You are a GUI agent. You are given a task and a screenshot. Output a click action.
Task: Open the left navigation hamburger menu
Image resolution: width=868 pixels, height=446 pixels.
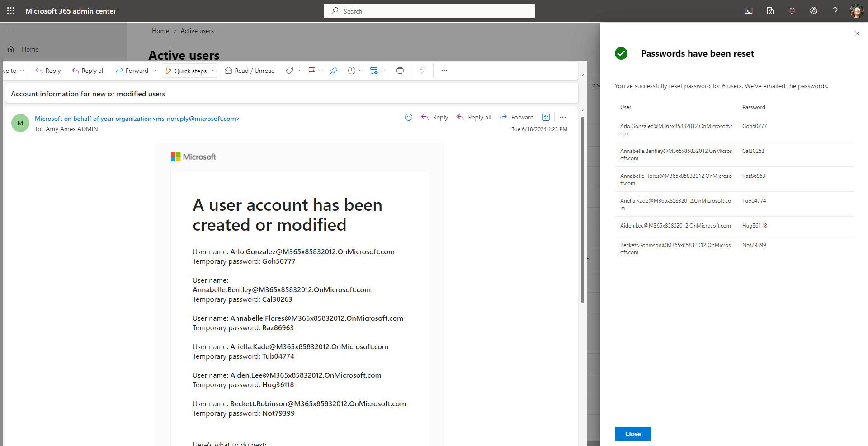pyautogui.click(x=11, y=31)
